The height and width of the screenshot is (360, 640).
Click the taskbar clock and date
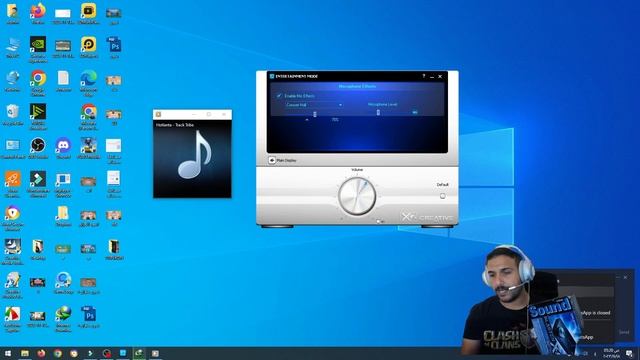coord(611,353)
